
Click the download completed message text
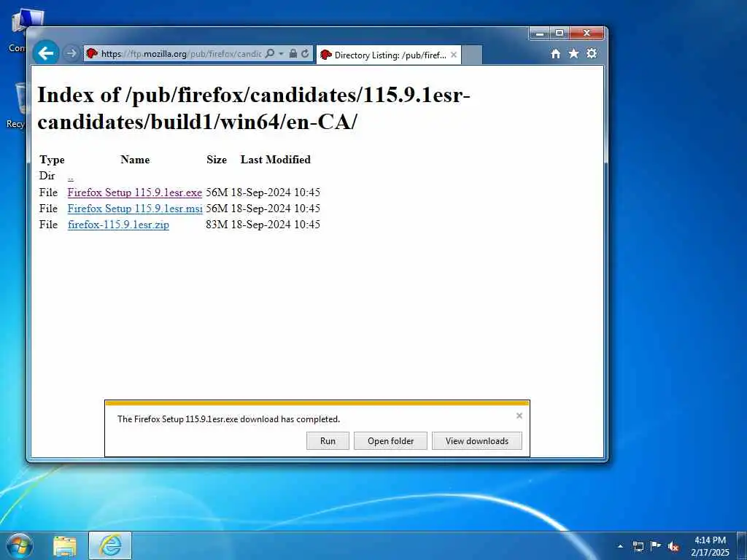click(x=228, y=419)
